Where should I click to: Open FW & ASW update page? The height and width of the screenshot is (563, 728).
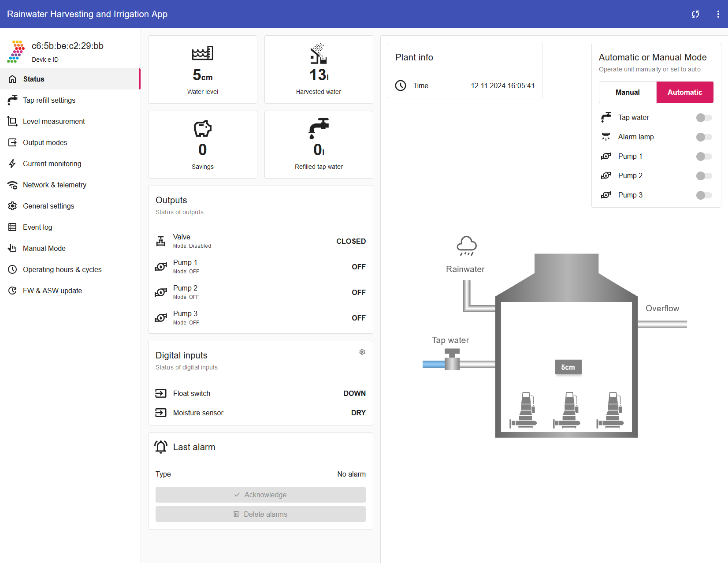click(x=52, y=291)
